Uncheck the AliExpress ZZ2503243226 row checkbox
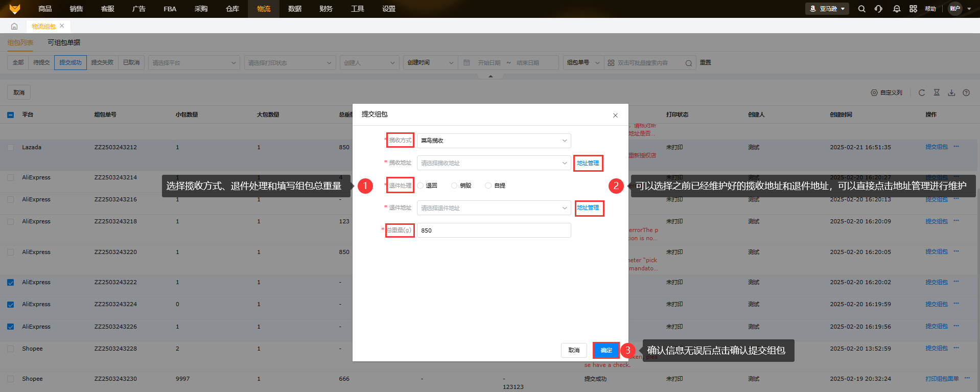Image resolution: width=980 pixels, height=392 pixels. coord(11,327)
